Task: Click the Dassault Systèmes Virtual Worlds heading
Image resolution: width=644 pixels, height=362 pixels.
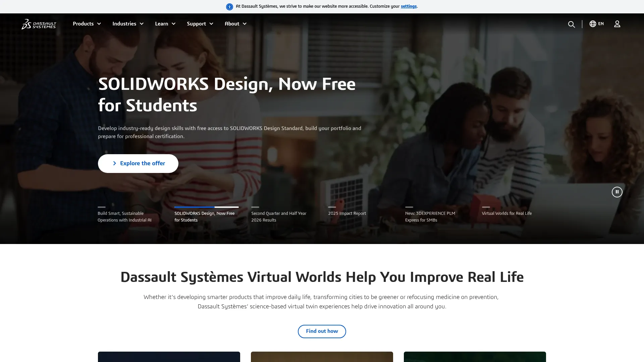Action: pyautogui.click(x=322, y=277)
